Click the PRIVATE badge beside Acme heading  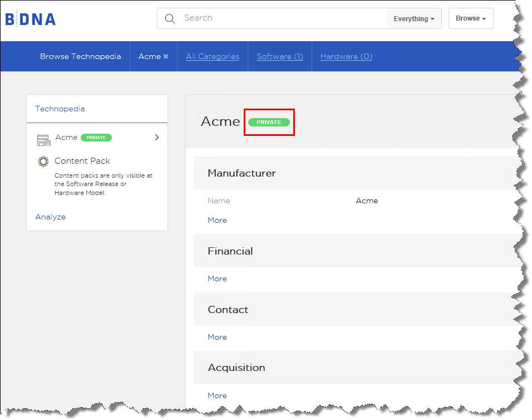269,122
